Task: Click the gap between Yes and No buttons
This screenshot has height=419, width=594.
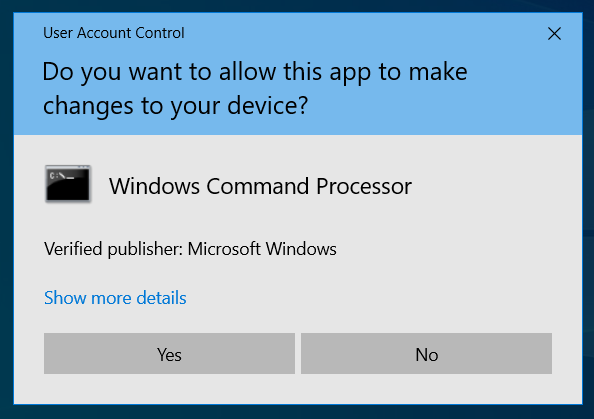Action: [298, 353]
